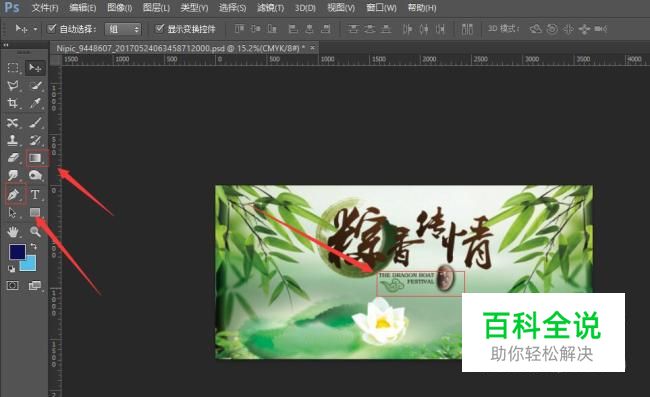Image resolution: width=650 pixels, height=397 pixels.
Task: Select the 3D roll object mode
Action: coord(552,29)
